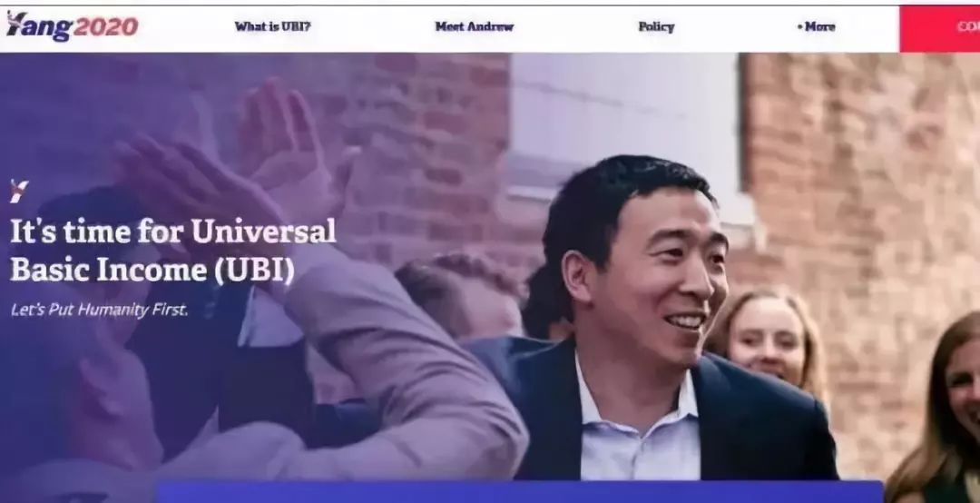Go to Meet Andrew in navigation

(x=474, y=26)
